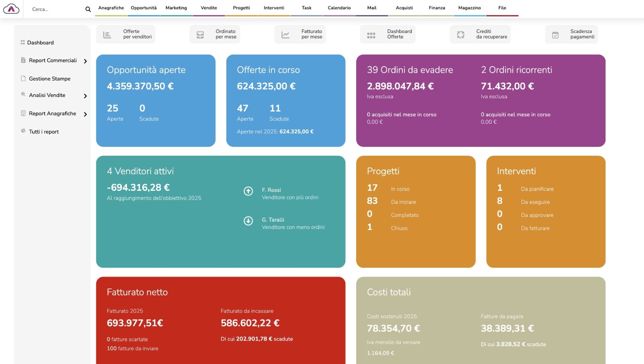Screen dimensions: 644x364
Task: Open Tutti i report link
Action: tap(44, 132)
